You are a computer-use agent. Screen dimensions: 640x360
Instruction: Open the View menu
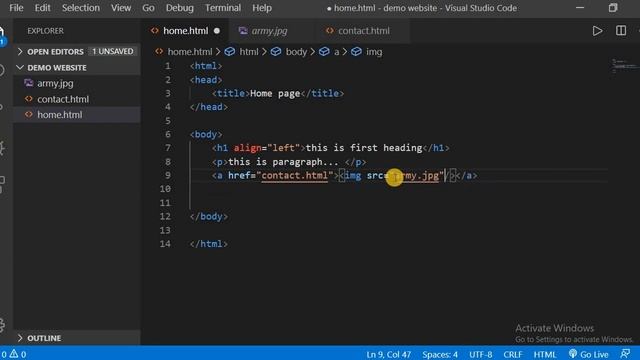point(121,8)
